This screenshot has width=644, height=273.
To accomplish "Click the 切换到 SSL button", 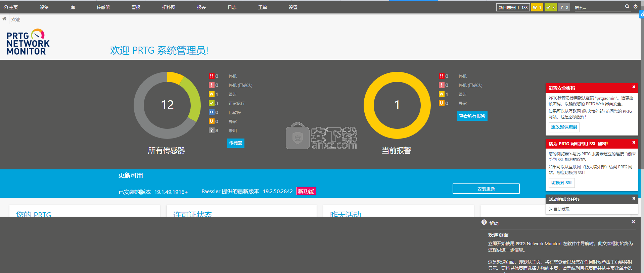I will click(x=562, y=183).
